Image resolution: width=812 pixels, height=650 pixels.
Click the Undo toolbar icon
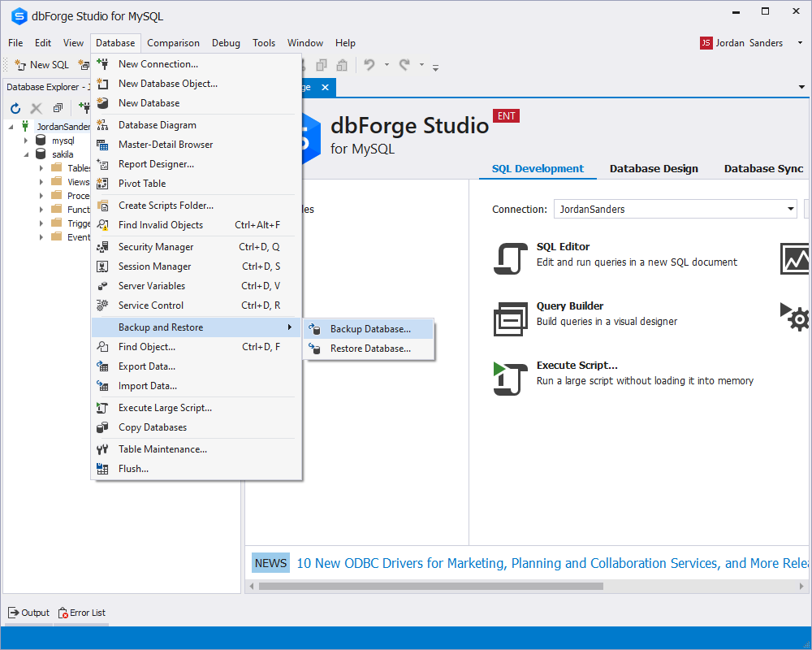369,64
